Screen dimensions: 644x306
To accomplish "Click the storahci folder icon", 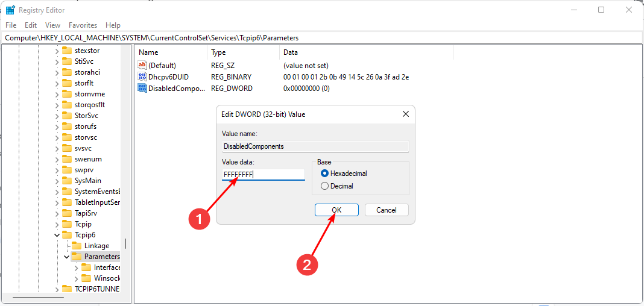I will pos(67,72).
